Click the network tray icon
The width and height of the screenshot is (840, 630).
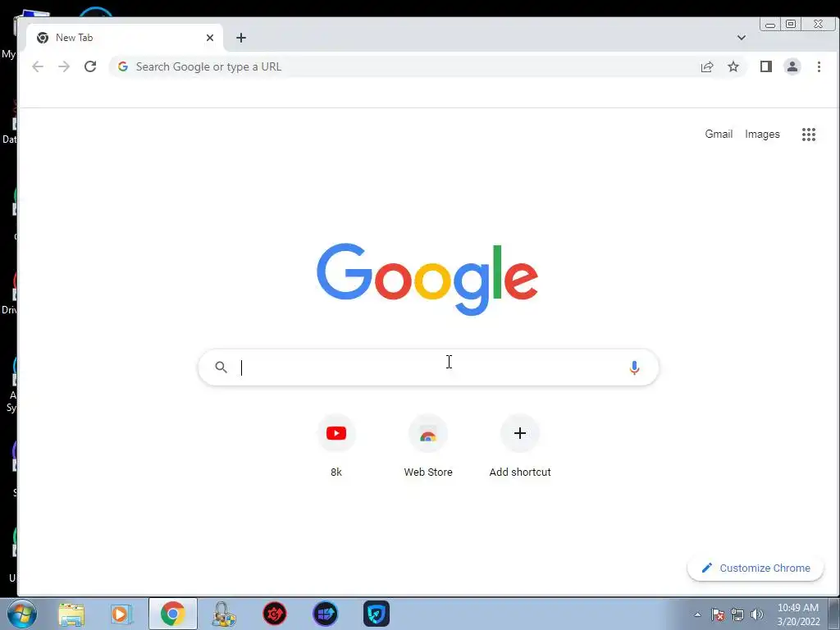(x=737, y=614)
